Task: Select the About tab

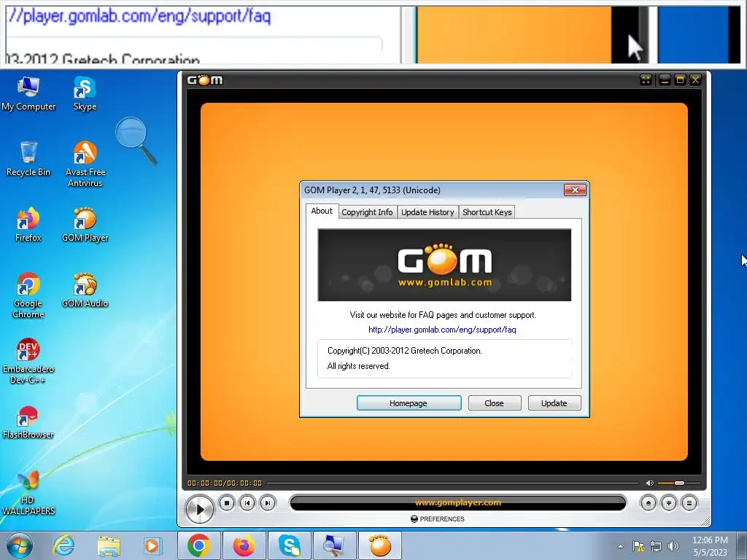Action: pyautogui.click(x=322, y=211)
